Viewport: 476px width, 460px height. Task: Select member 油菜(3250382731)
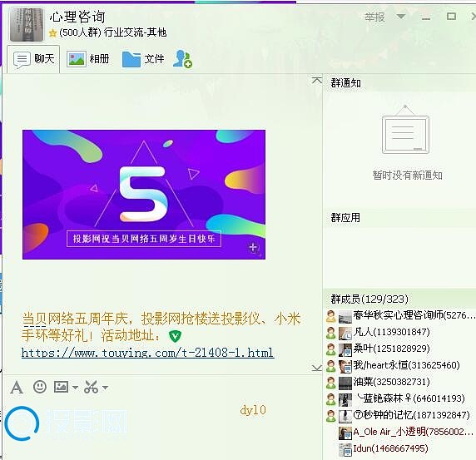(401, 382)
